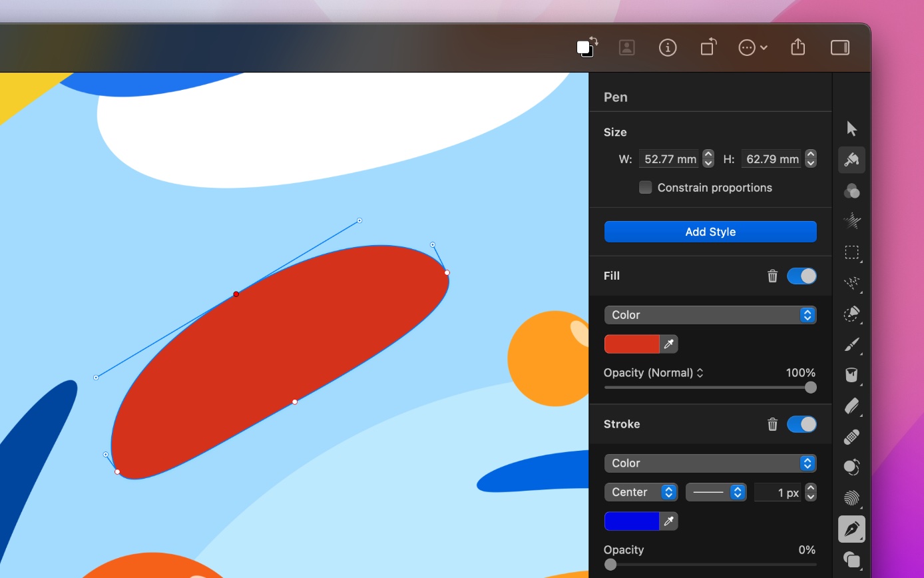
Task: Choose the Paint Bucket tool
Action: (851, 375)
